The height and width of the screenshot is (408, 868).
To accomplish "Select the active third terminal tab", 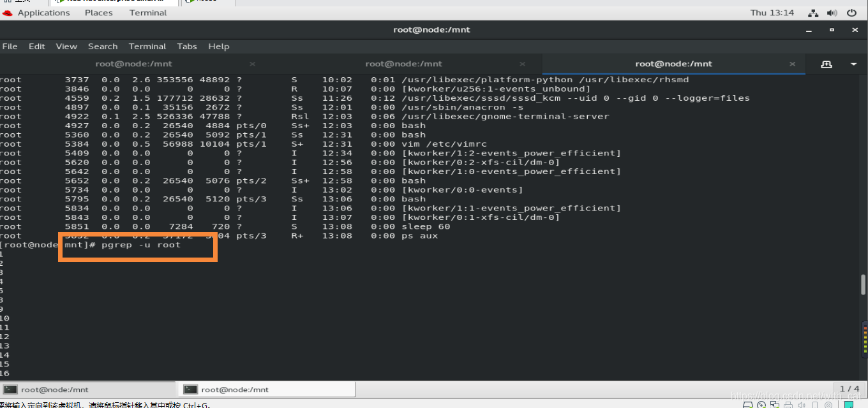I will [674, 64].
